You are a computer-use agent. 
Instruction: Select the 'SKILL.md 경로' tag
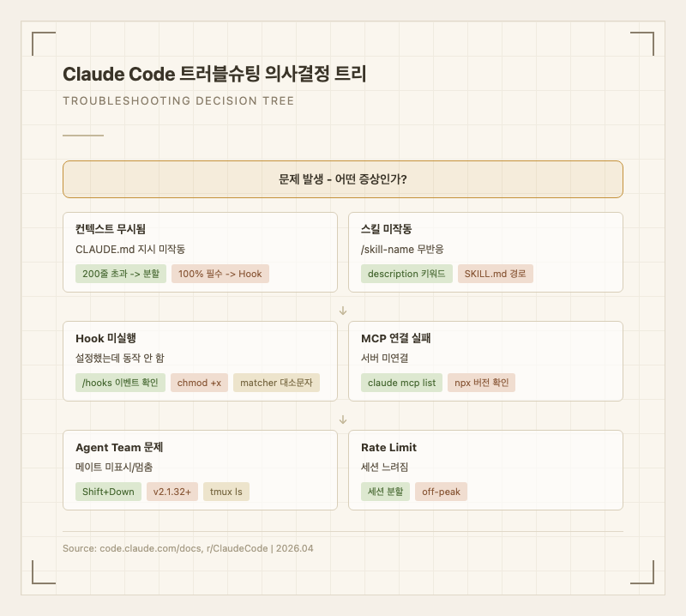[496, 274]
